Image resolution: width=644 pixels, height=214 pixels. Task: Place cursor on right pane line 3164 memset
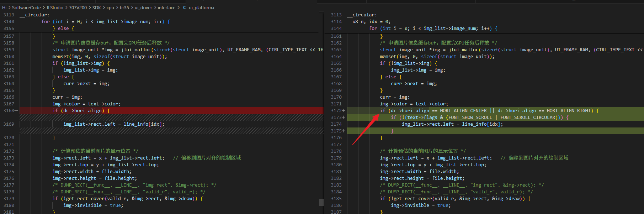[437, 56]
